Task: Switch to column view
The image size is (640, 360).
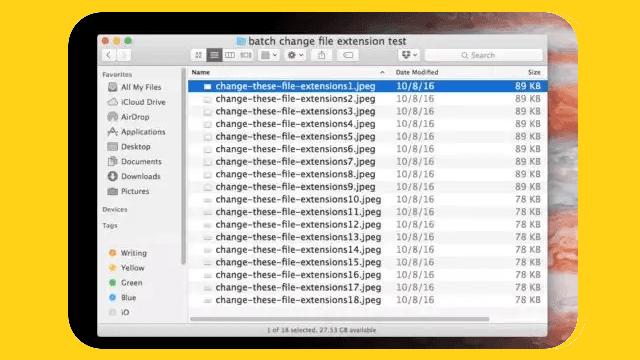Action: pyautogui.click(x=230, y=55)
